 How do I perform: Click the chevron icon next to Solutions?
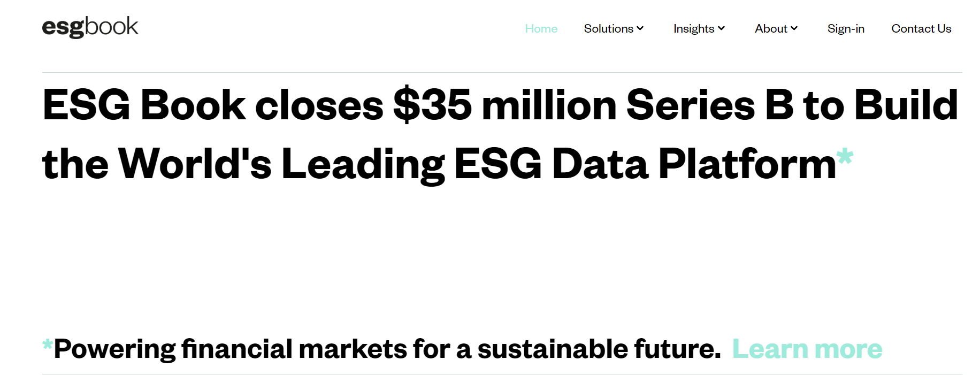point(640,28)
